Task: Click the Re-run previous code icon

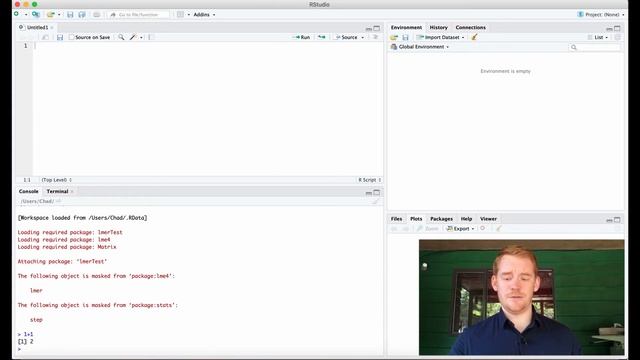Action: pos(322,37)
